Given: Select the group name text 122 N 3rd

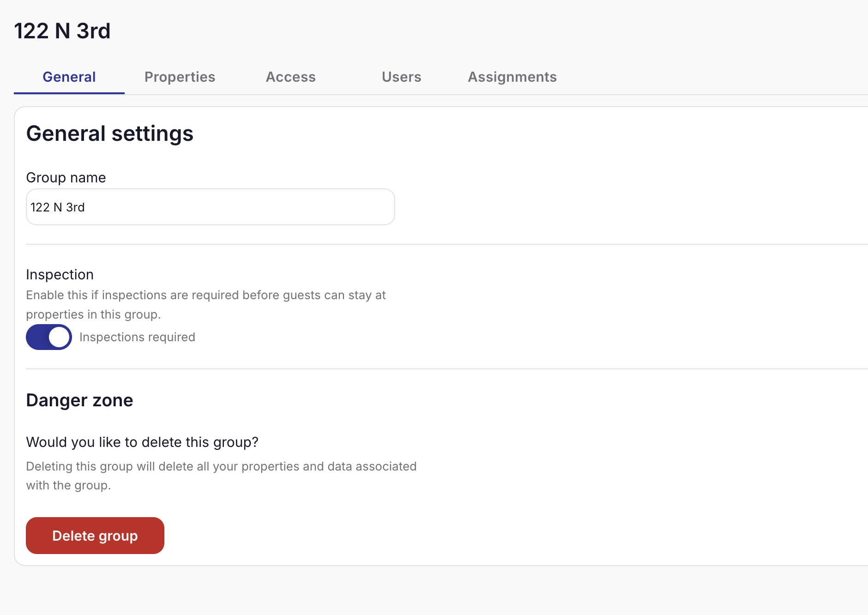Looking at the screenshot, I should 58,207.
